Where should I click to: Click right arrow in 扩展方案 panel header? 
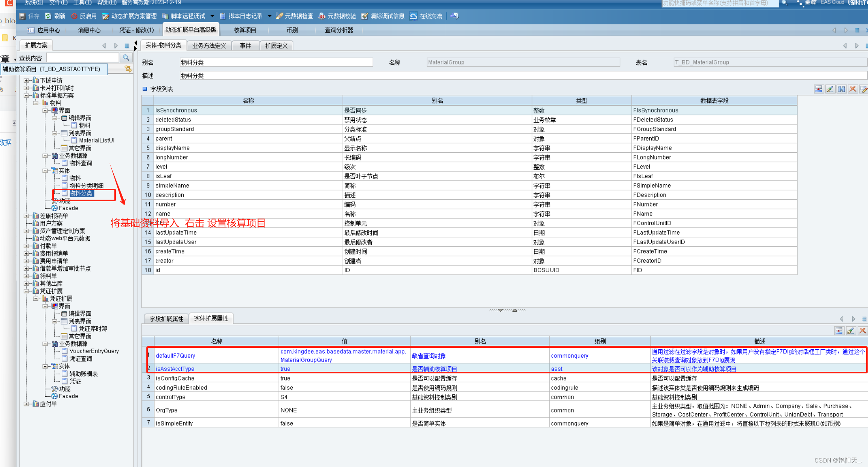click(116, 46)
